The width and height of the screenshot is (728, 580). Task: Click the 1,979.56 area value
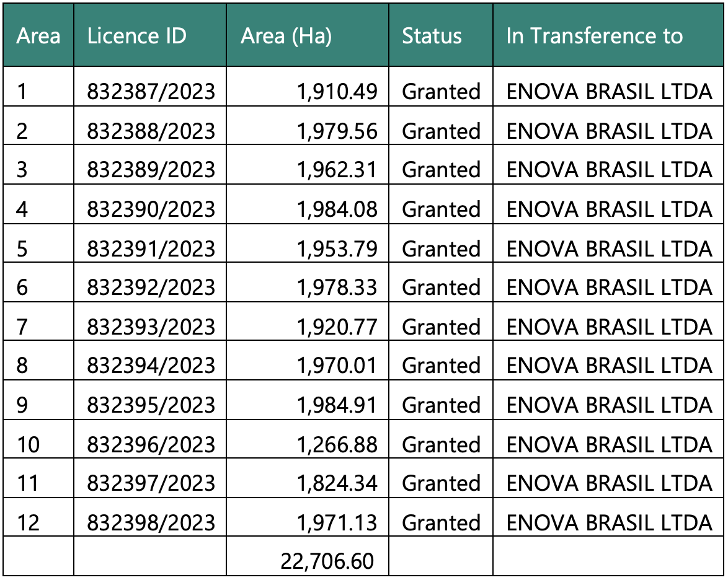[x=337, y=131]
